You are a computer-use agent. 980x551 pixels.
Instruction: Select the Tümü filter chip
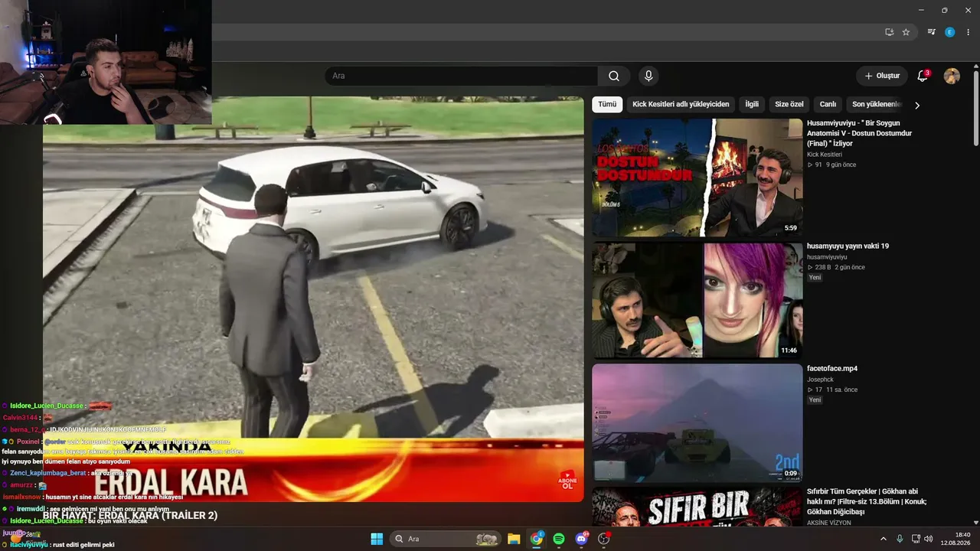[x=607, y=104]
